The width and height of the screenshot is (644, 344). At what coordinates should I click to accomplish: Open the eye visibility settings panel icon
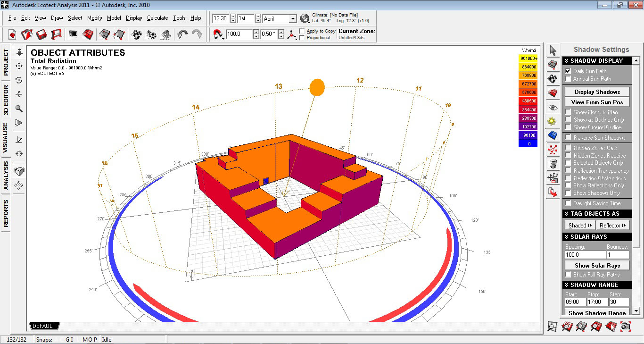tap(553, 107)
